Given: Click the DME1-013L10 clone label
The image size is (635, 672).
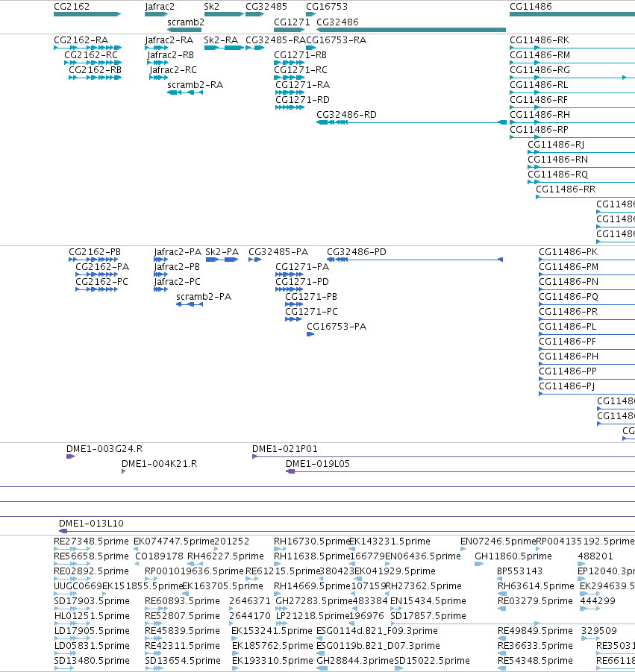Looking at the screenshot, I should tap(91, 524).
